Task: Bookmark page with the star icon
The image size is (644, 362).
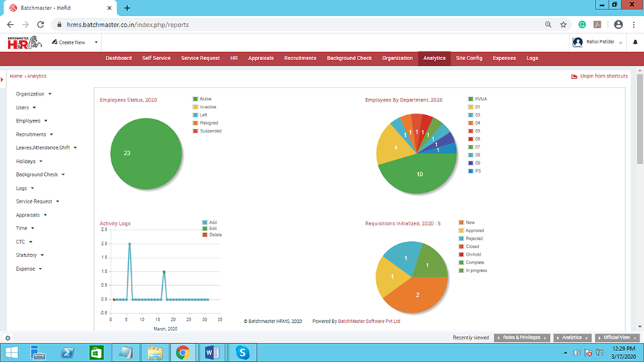Action: point(563,24)
